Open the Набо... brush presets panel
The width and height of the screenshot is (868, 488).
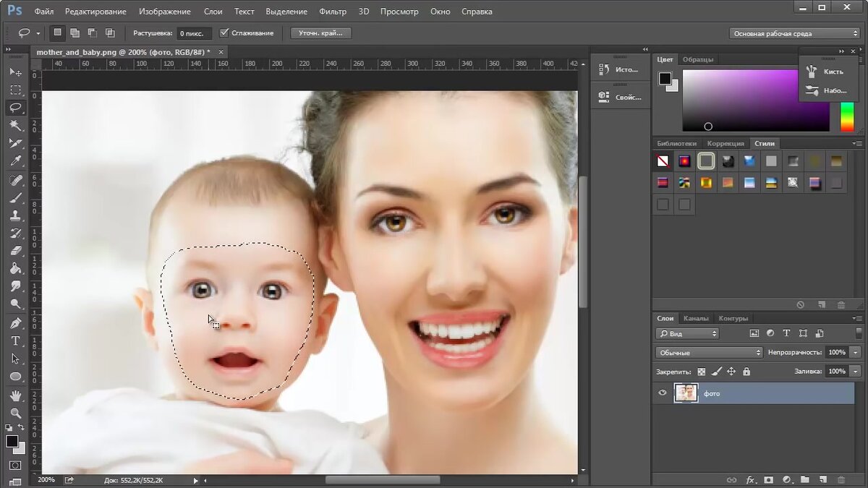point(827,90)
